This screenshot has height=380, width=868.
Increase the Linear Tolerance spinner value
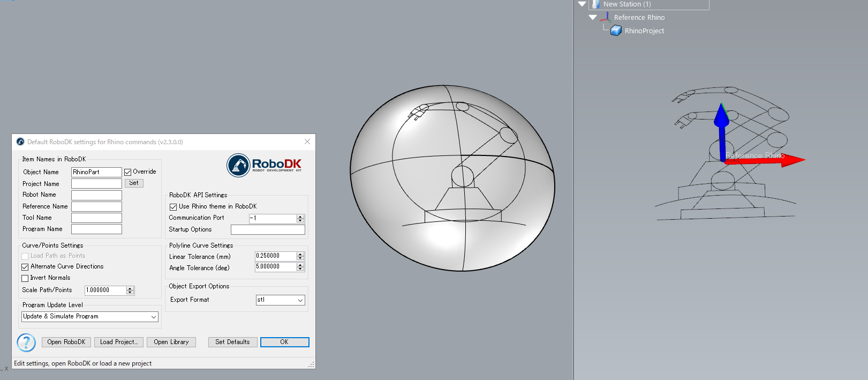coord(300,255)
